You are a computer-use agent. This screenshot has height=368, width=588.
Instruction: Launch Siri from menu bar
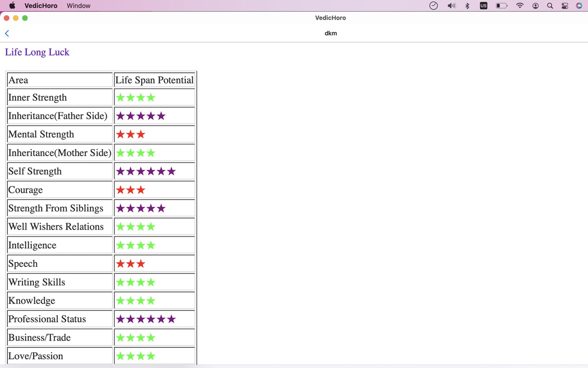point(579,6)
